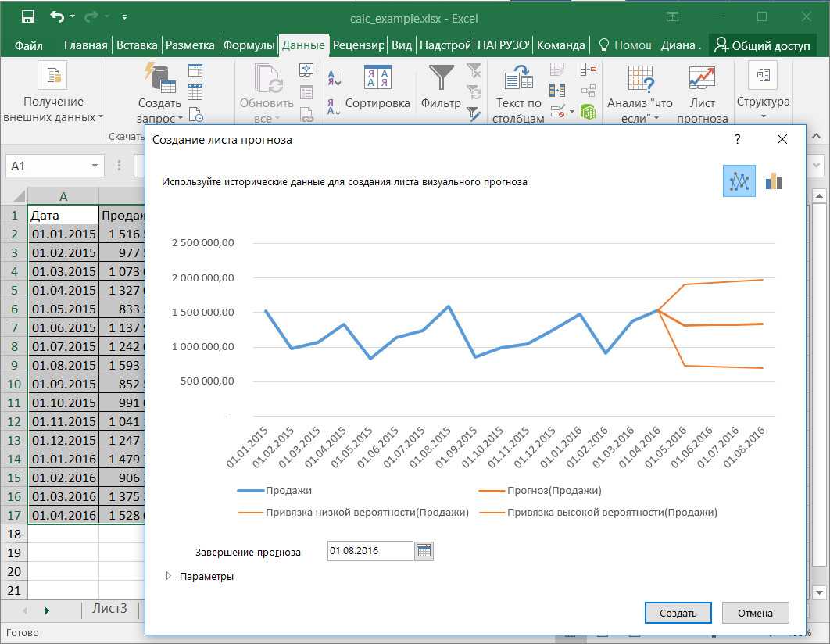Open the Разметка ribbon tab

coord(190,45)
